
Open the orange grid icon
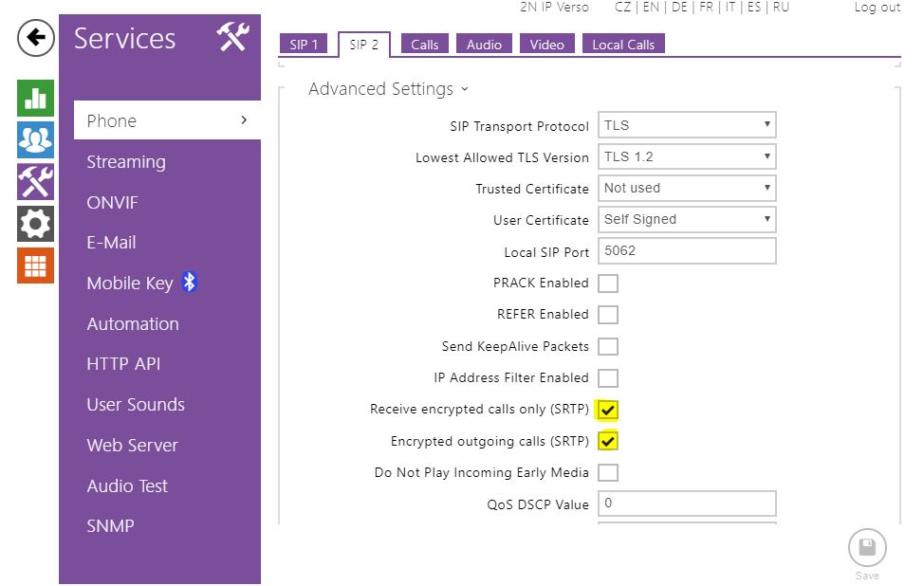35,266
